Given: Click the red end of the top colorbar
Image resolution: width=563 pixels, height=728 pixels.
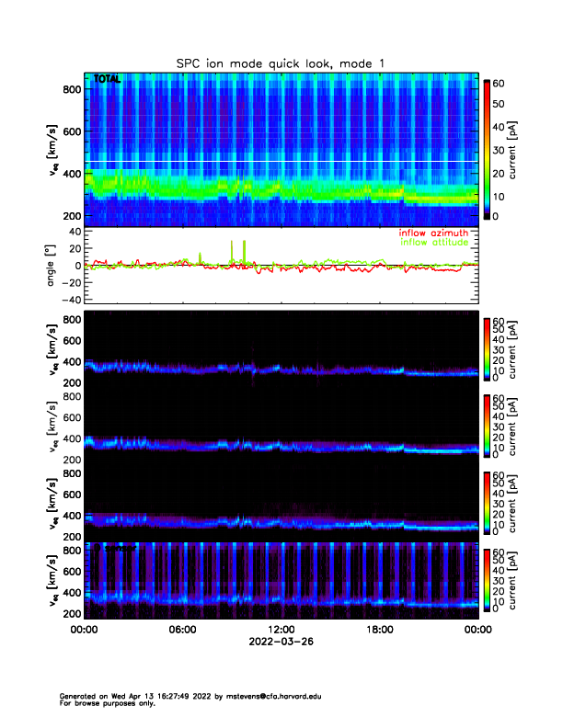Looking at the screenshot, I should pos(486,86).
